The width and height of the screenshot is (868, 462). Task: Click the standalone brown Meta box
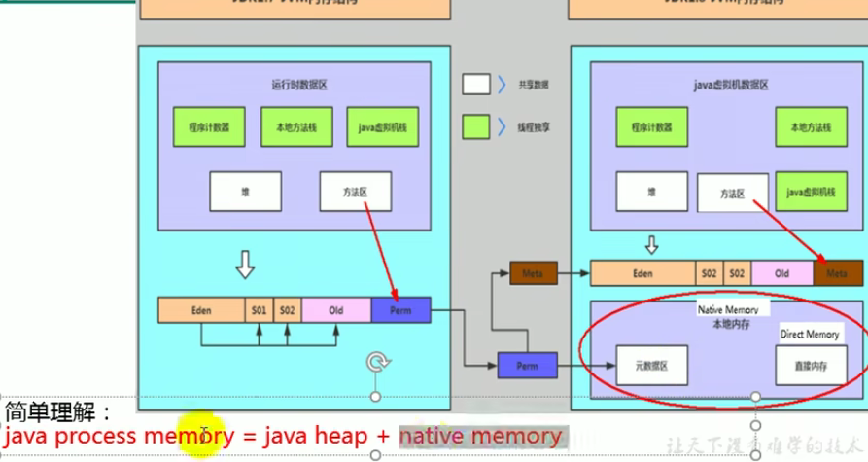tap(533, 273)
